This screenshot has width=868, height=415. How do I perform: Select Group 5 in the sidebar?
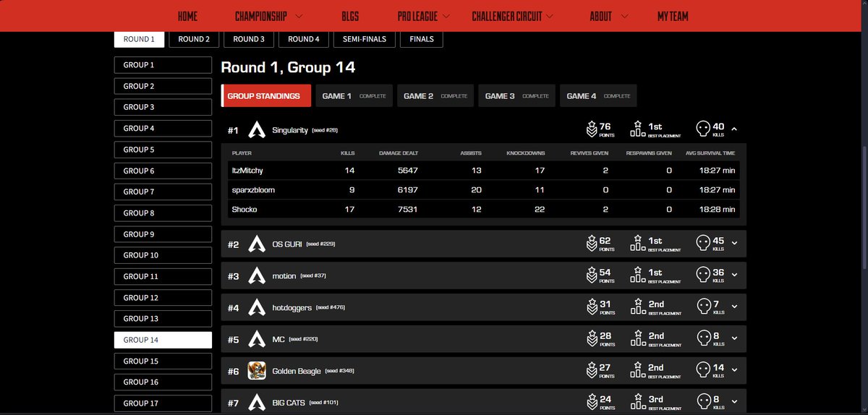pos(163,150)
